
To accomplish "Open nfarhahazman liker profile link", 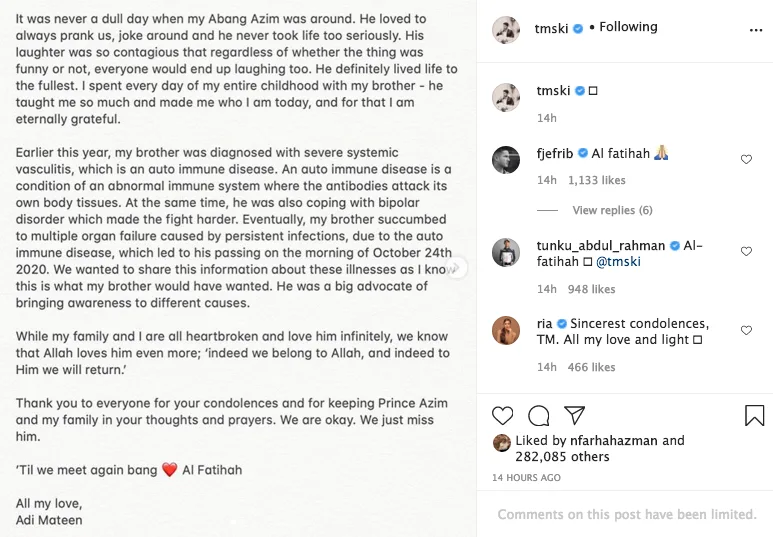I will [614, 441].
